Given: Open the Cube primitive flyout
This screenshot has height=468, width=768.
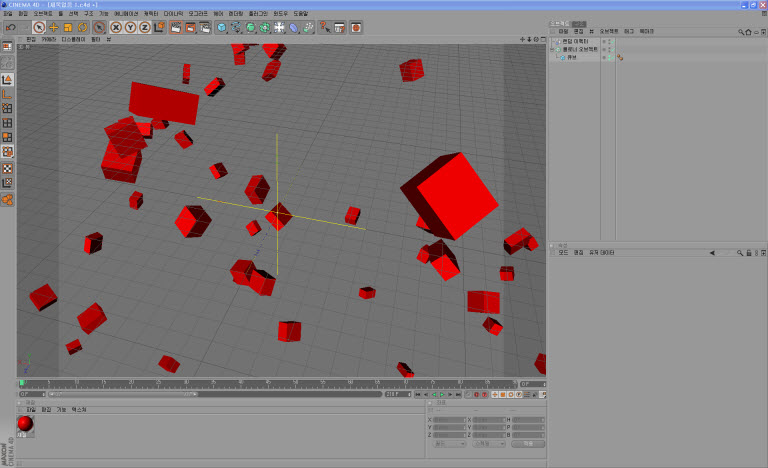Looking at the screenshot, I should [x=221, y=27].
